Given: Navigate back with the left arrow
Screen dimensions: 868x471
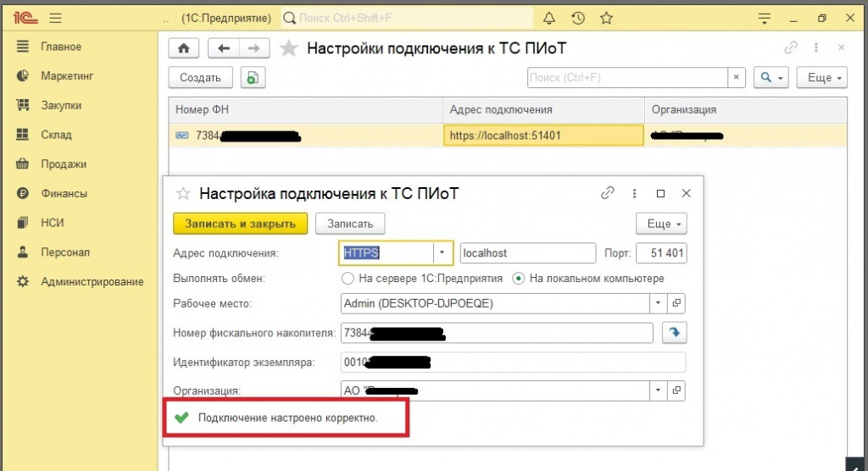Looking at the screenshot, I should (x=224, y=48).
